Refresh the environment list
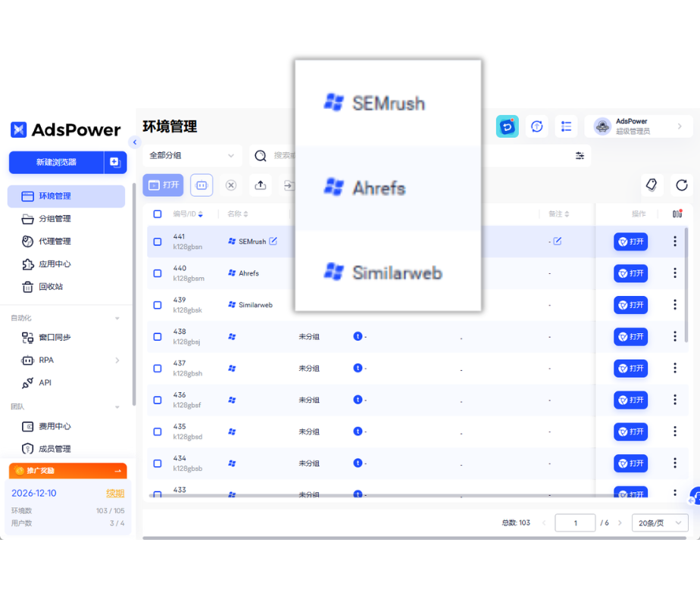This screenshot has height=589, width=700. coord(682,185)
